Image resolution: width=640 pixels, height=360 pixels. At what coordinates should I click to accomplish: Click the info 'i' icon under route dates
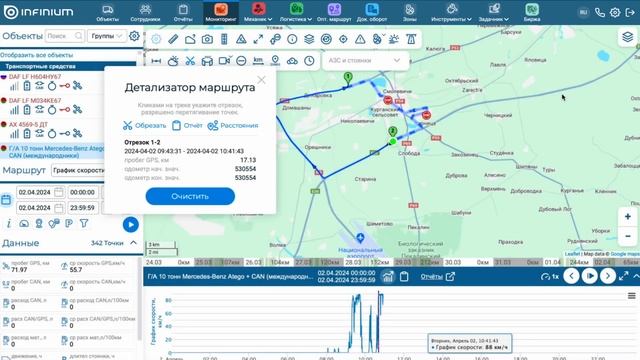[9, 223]
